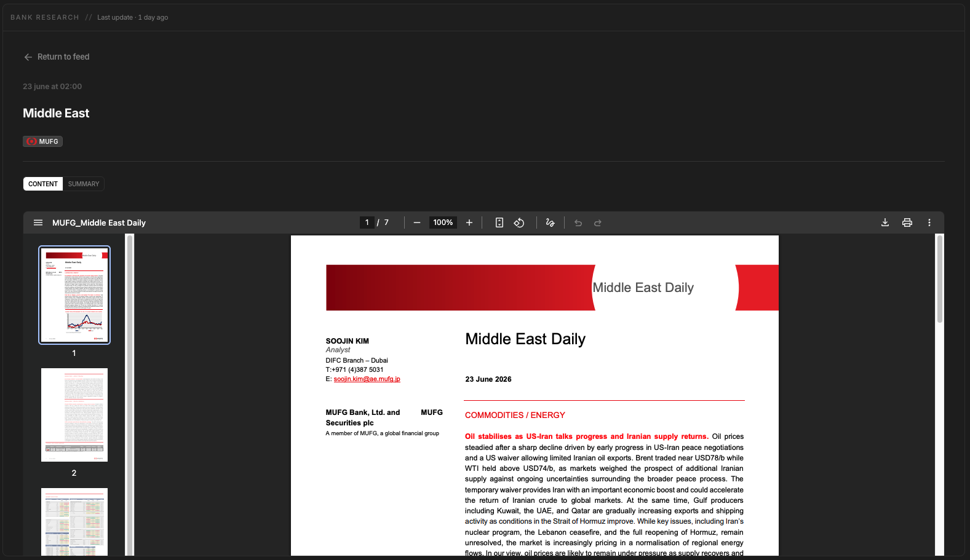This screenshot has width=970, height=560.
Task: Open page 1 thumbnail
Action: click(x=74, y=295)
